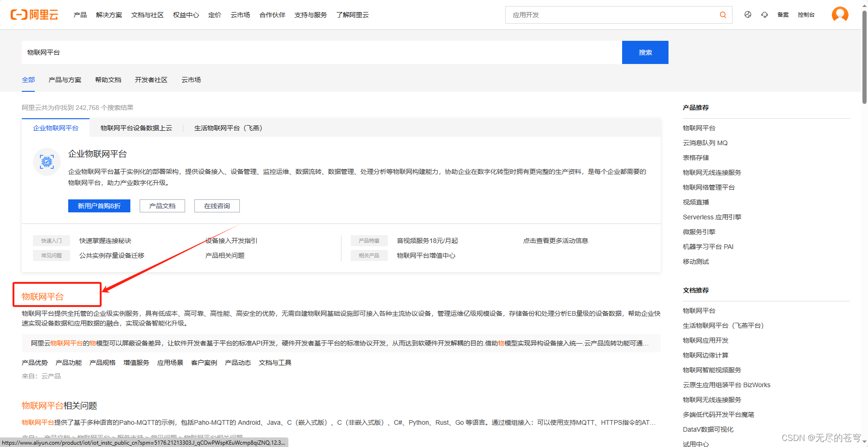Open the user avatar profile
This screenshot has width=868, height=447.
(840, 14)
